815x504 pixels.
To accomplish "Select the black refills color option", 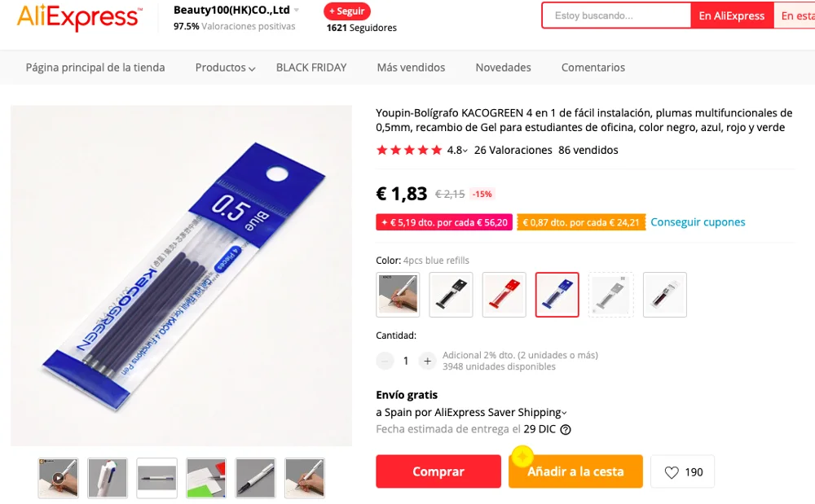I will (451, 294).
